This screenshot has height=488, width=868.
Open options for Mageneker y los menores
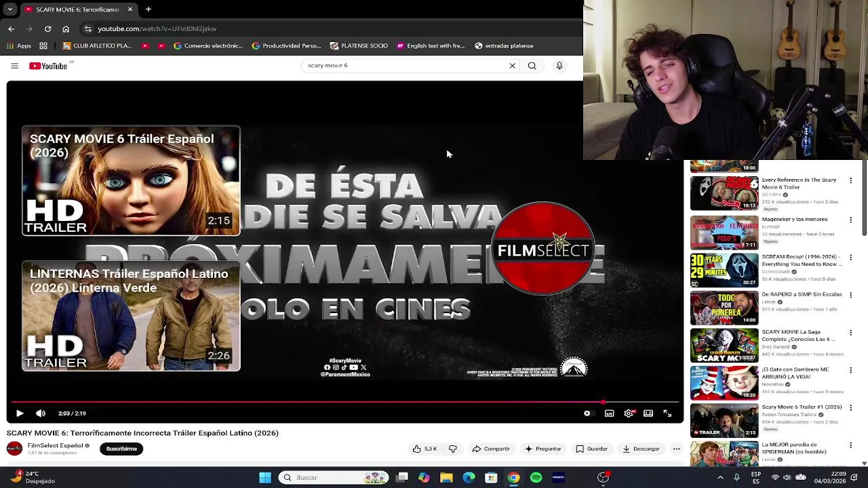click(x=850, y=220)
